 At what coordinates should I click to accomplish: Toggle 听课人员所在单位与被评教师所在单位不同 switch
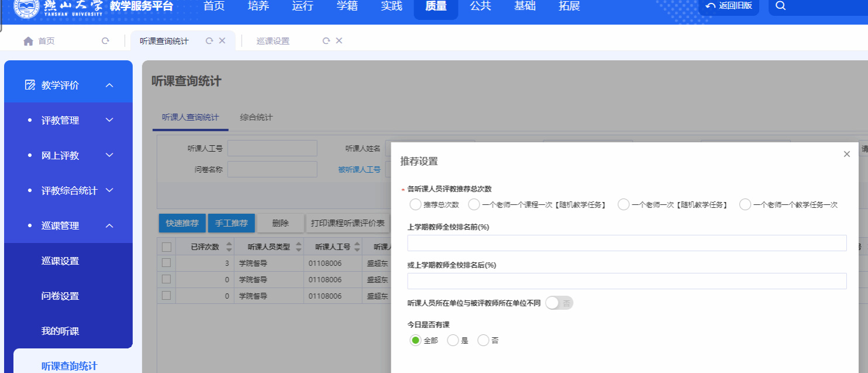pos(559,303)
